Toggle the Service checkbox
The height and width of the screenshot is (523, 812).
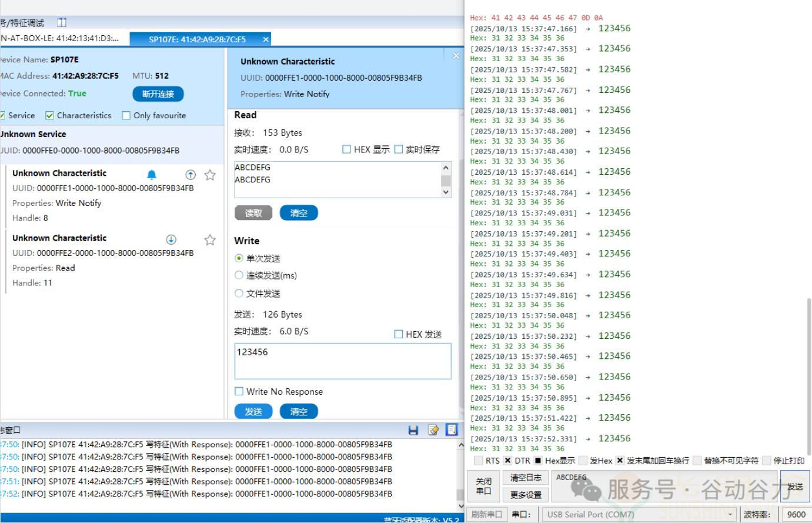tap(2, 115)
